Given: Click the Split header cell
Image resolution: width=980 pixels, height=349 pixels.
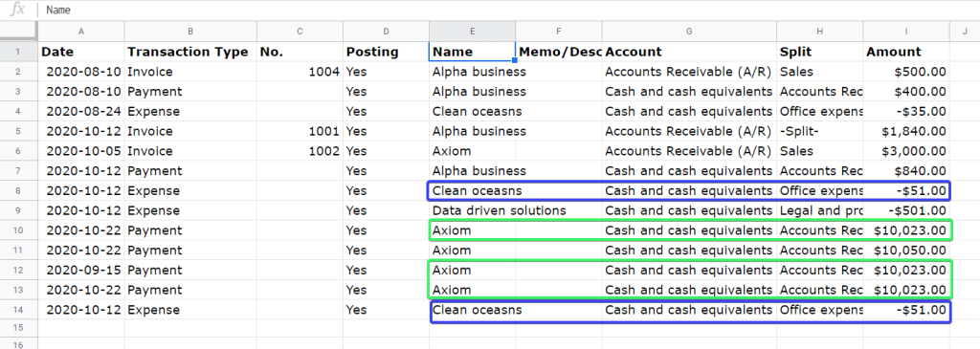Looking at the screenshot, I should coord(820,52).
